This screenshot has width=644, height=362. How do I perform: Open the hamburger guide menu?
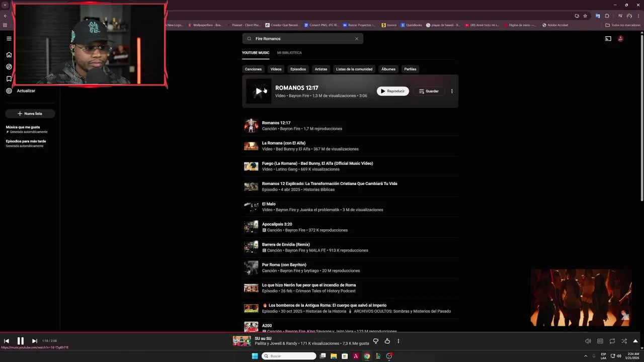(9, 38)
